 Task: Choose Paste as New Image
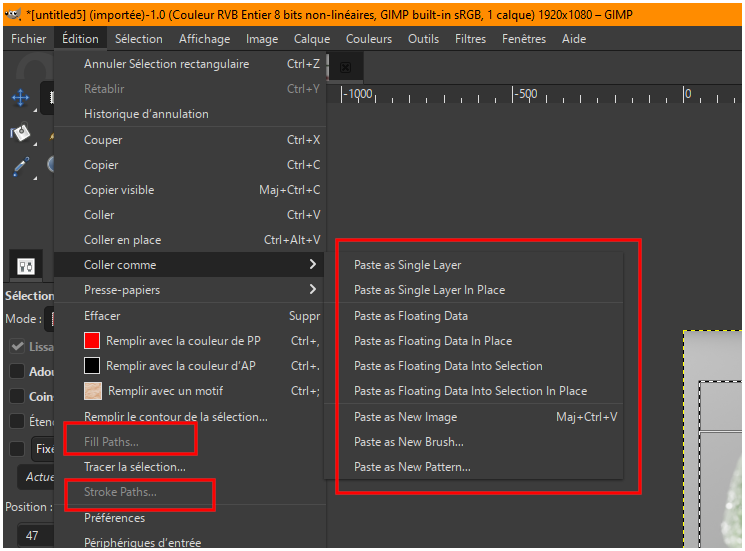(405, 417)
